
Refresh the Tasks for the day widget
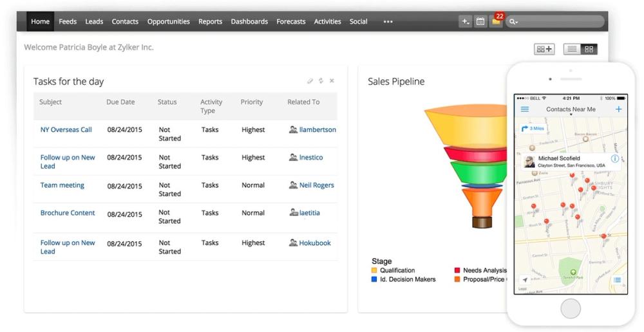321,81
